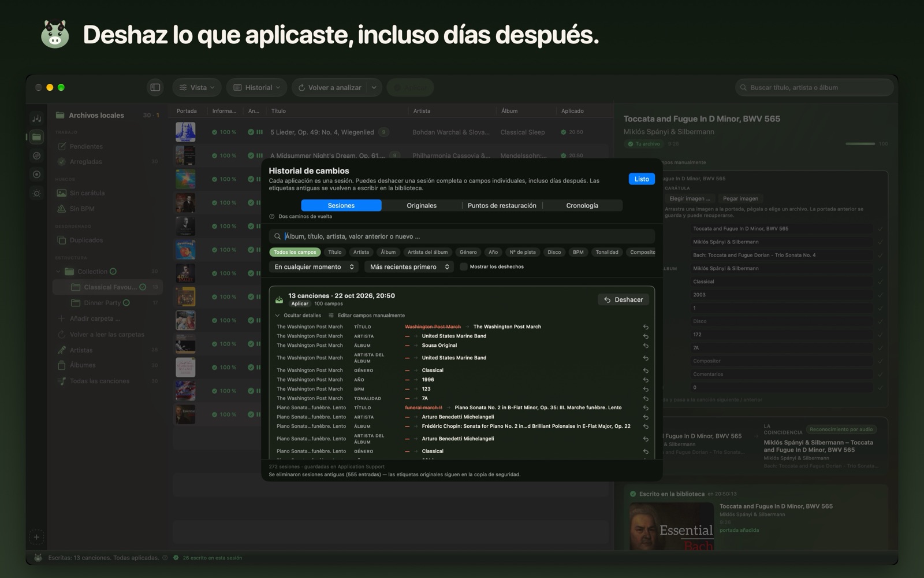Toggle the sidebar panel icon in toolbar

pos(155,87)
